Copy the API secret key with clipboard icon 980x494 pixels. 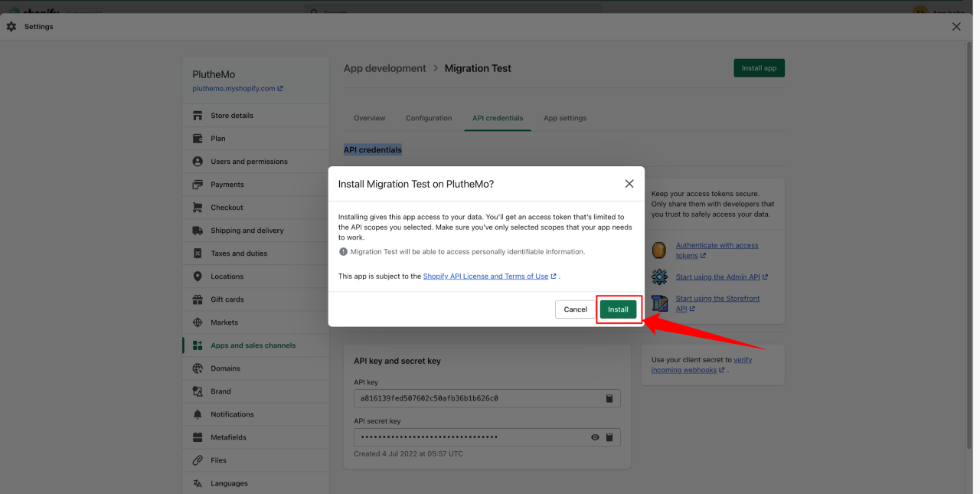pyautogui.click(x=609, y=437)
